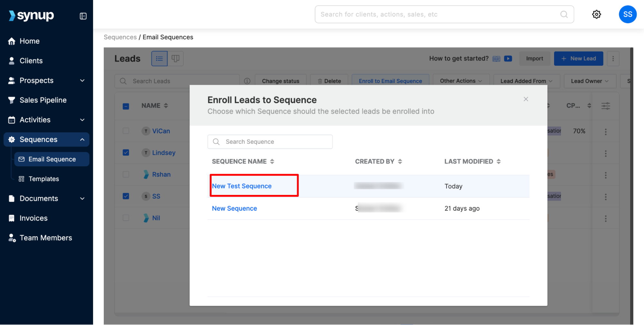
Task: Open Templates in the sidebar
Action: 44,179
